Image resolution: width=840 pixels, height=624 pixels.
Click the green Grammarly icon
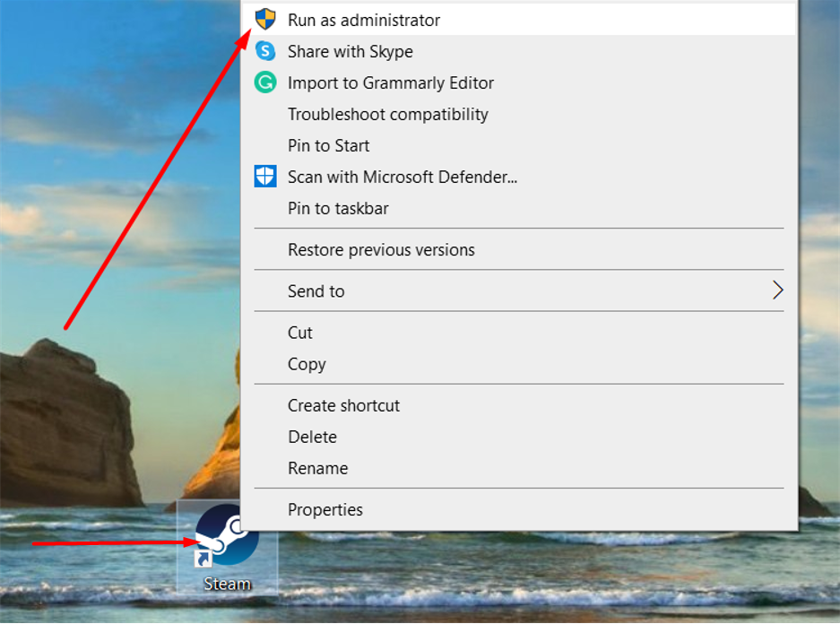coord(264,82)
